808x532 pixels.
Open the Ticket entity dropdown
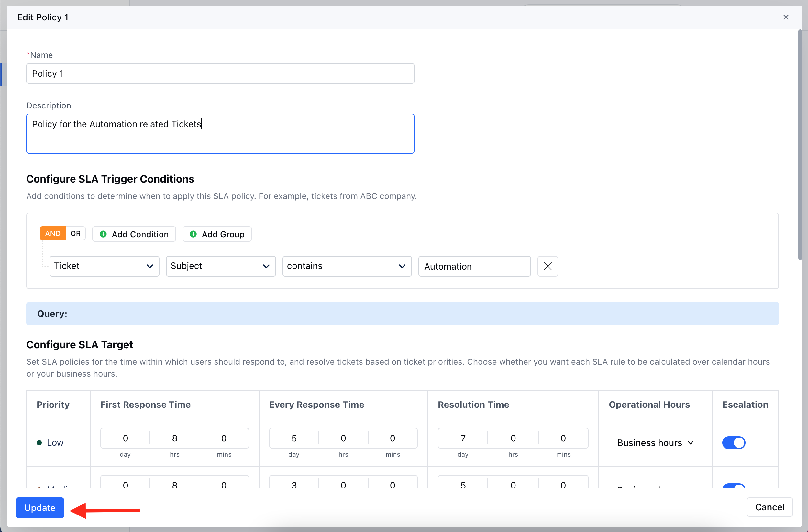point(104,266)
